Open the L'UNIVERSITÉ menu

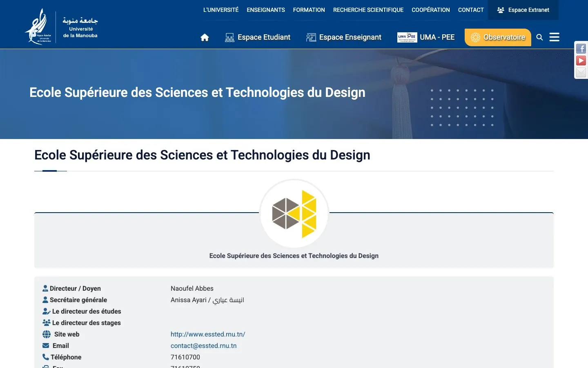(221, 10)
